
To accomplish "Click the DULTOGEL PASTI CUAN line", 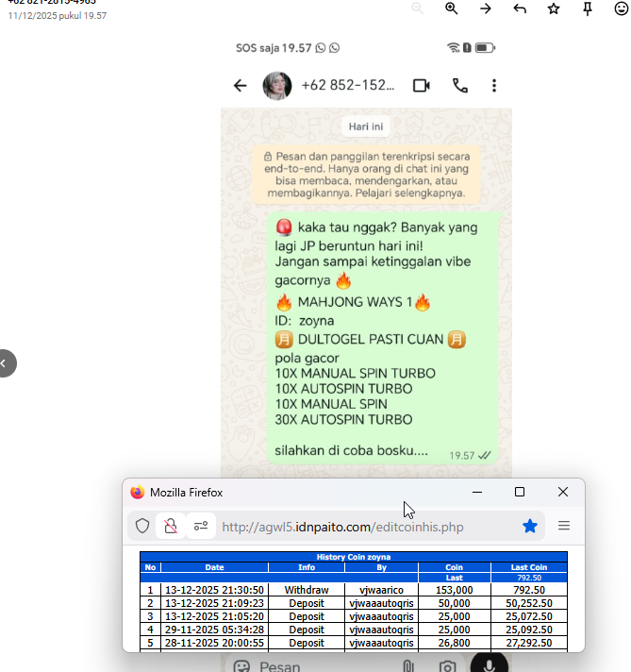I will pos(370,340).
